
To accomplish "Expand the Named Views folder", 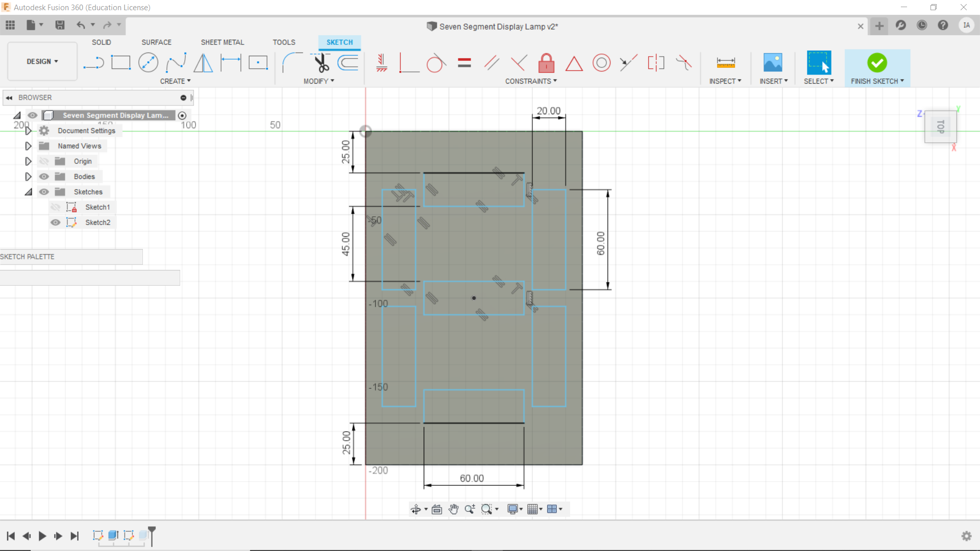I will pyautogui.click(x=28, y=146).
